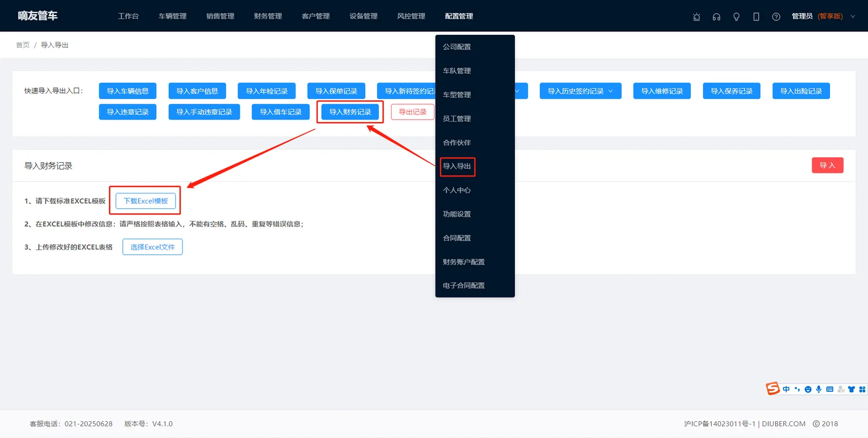The height and width of the screenshot is (438, 868).
Task: Click the lightbulb tips icon
Action: (736, 17)
